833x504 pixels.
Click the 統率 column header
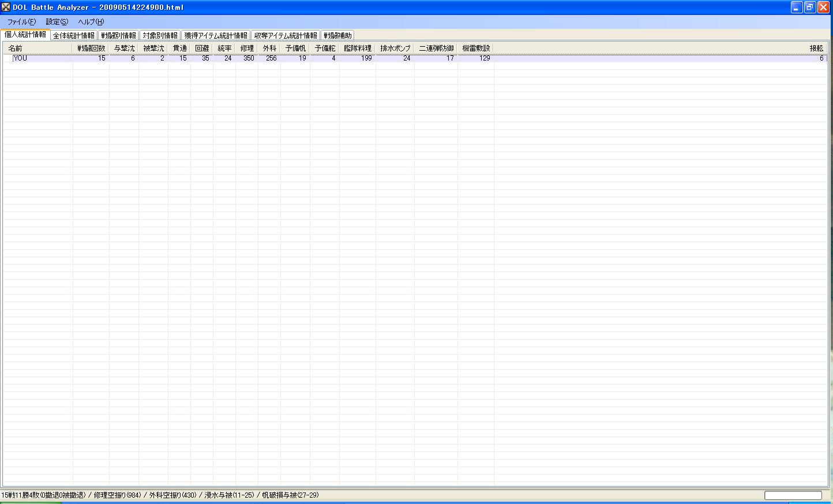pos(224,48)
